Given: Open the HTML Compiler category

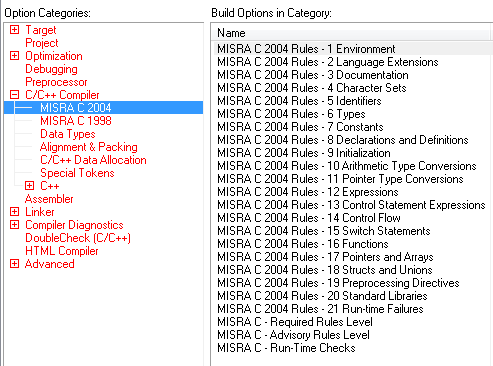Looking at the screenshot, I should 62,251.
